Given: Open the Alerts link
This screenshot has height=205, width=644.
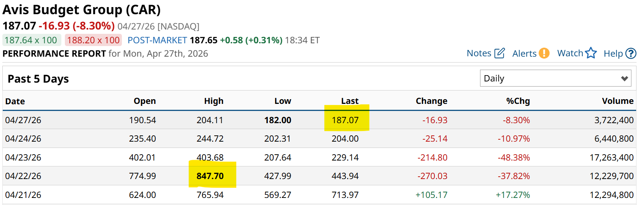Looking at the screenshot, I should tap(524, 54).
